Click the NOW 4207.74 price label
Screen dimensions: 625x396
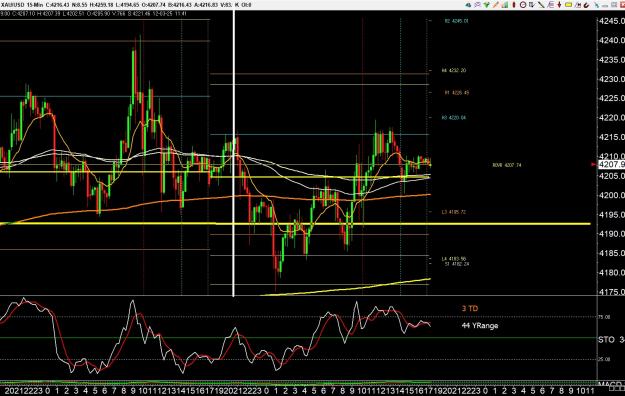pos(507,165)
